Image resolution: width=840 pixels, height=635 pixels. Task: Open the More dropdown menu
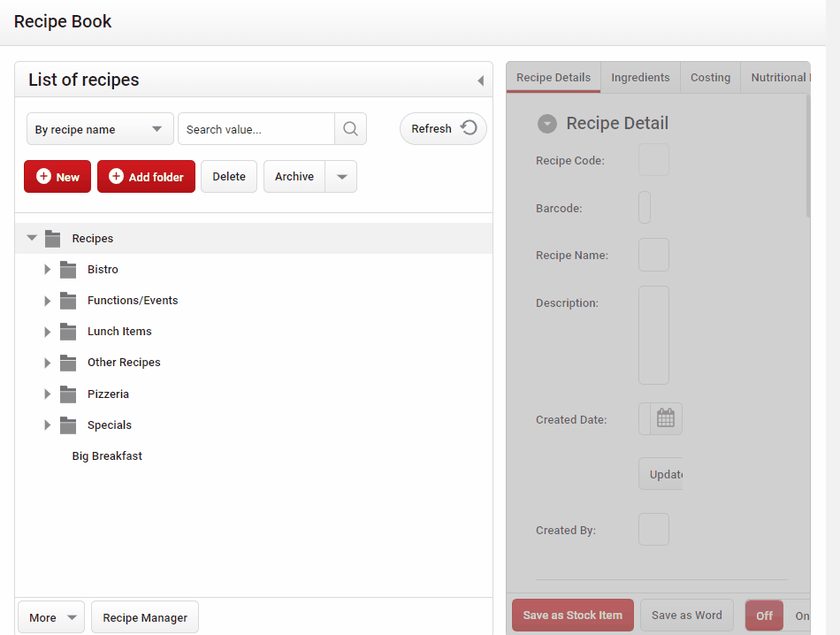(51, 617)
